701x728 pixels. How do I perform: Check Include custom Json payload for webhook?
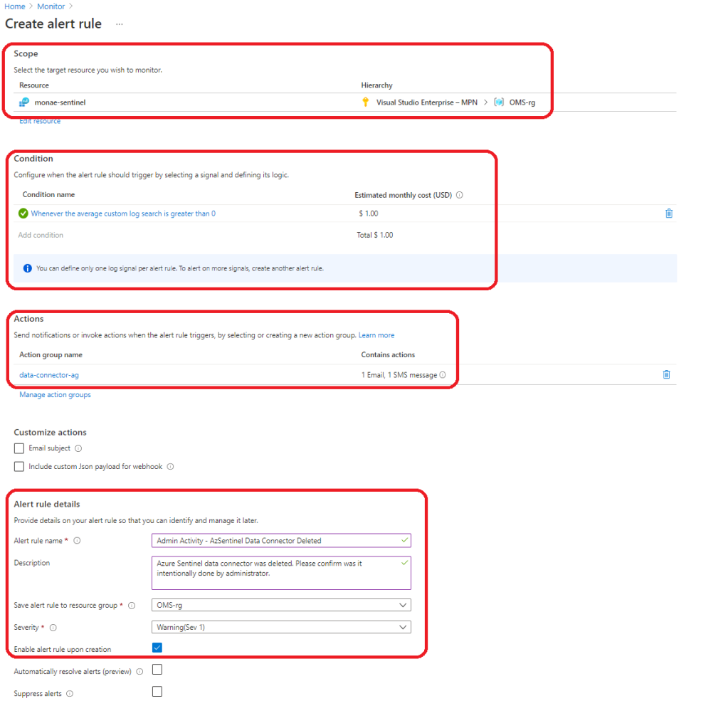19,467
